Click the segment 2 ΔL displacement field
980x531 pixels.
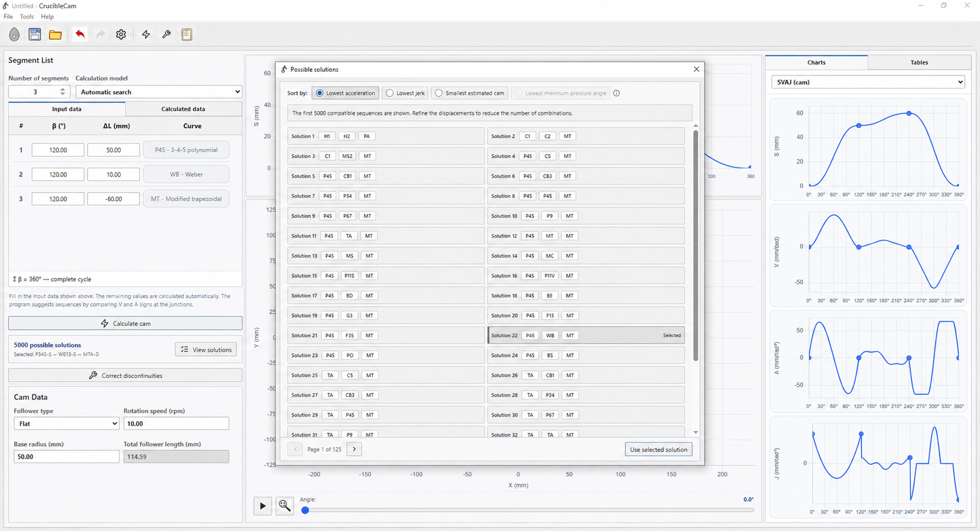113,174
